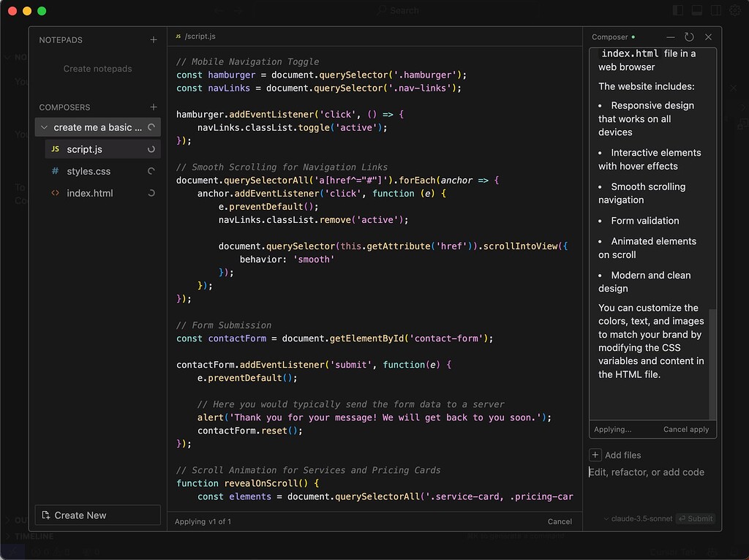Image resolution: width=749 pixels, height=560 pixels.
Task: Minimize the Composer panel with the dash icon
Action: (670, 37)
